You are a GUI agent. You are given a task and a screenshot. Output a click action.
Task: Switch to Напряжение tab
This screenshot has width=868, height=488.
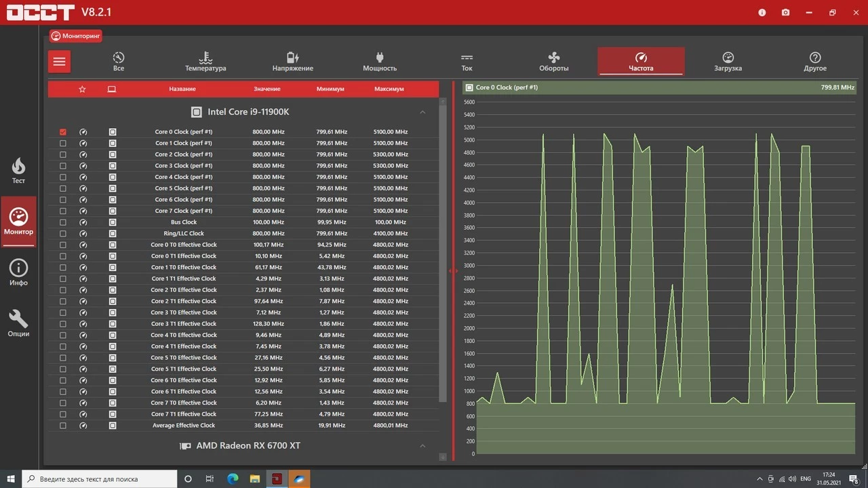click(x=293, y=61)
